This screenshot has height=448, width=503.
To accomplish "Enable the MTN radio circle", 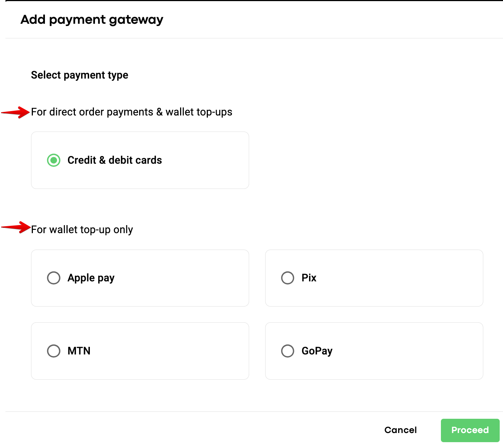I will 54,351.
